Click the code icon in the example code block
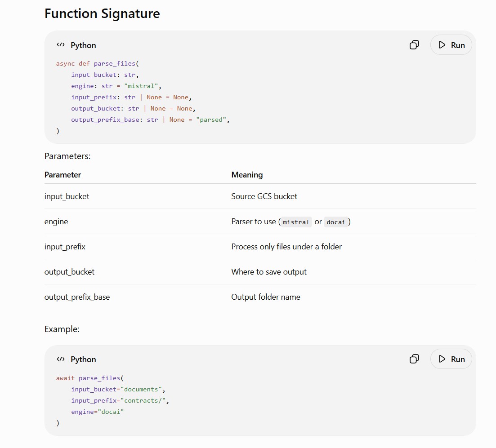 (x=60, y=359)
